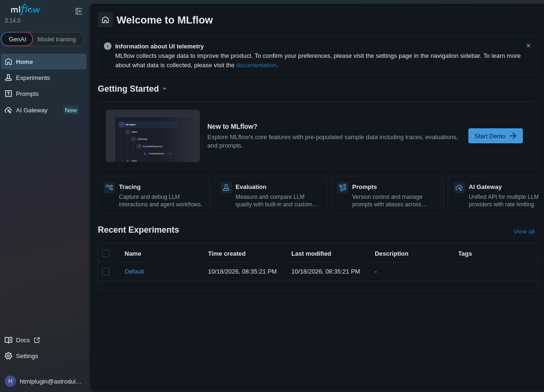Click the version number 3.14.0
544x392 pixels.
[13, 21]
